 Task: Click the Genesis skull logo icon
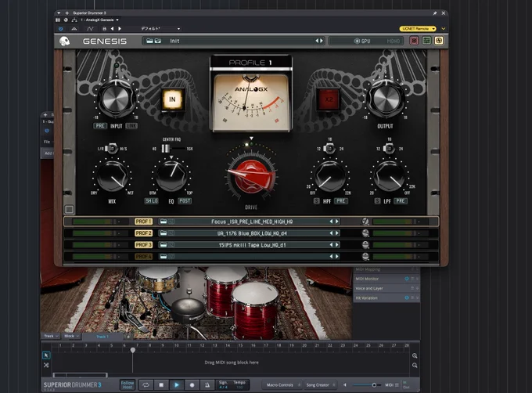[x=64, y=41]
